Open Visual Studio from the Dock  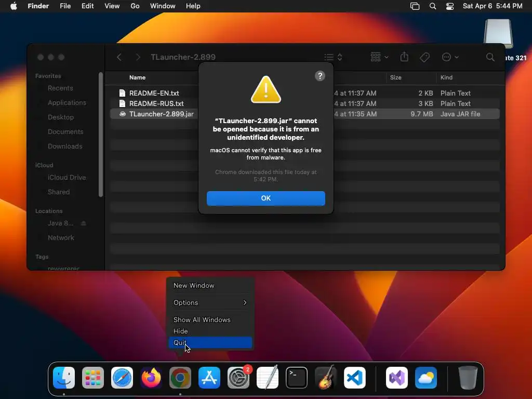click(x=397, y=378)
